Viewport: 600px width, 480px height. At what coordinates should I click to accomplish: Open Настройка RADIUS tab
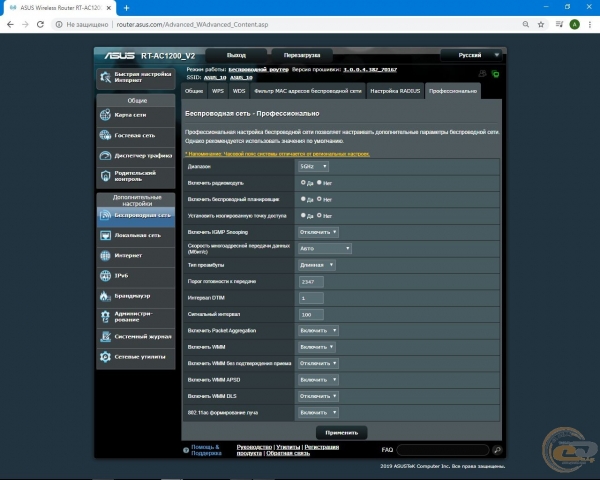pos(395,91)
